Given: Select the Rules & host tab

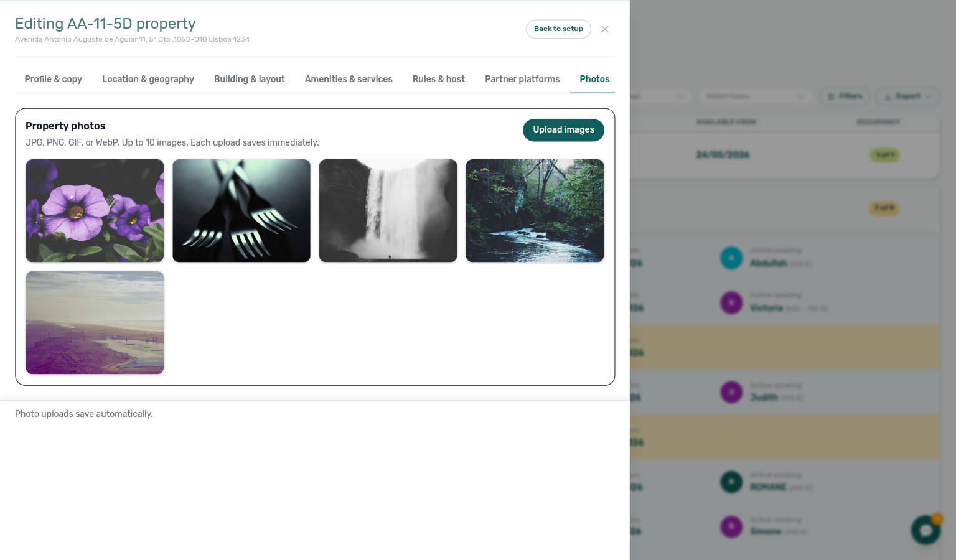Looking at the screenshot, I should click(x=439, y=79).
